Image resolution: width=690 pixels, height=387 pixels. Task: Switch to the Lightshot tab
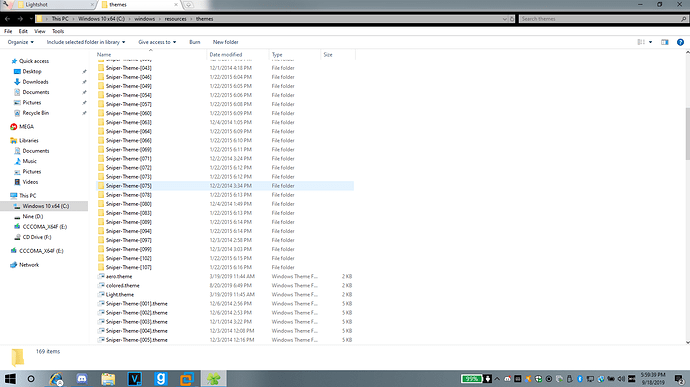[55, 5]
